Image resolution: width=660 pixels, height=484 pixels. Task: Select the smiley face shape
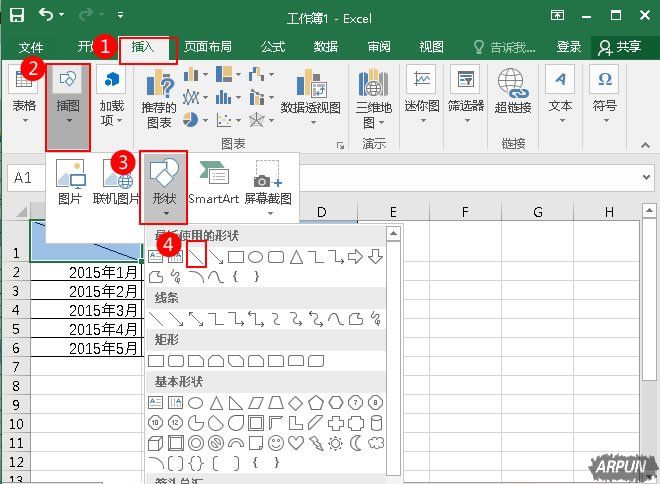click(x=276, y=443)
